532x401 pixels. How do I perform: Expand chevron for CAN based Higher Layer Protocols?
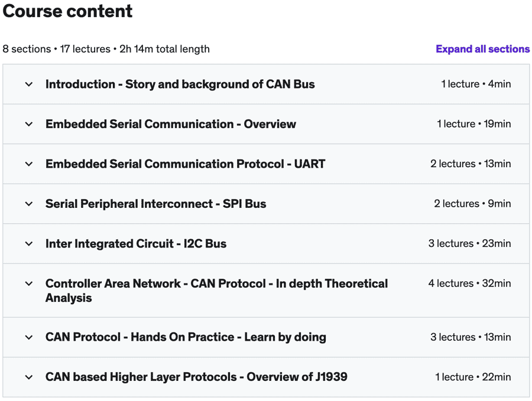(29, 377)
